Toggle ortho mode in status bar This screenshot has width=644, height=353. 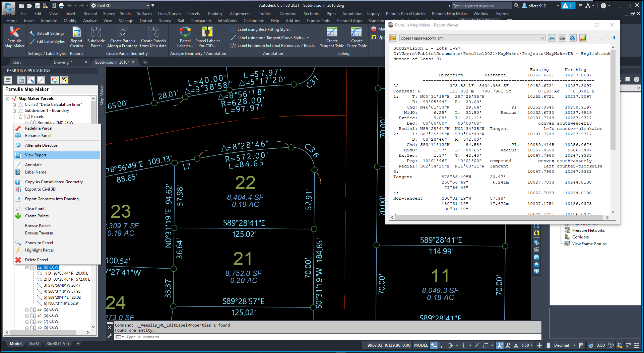[x=442, y=345]
